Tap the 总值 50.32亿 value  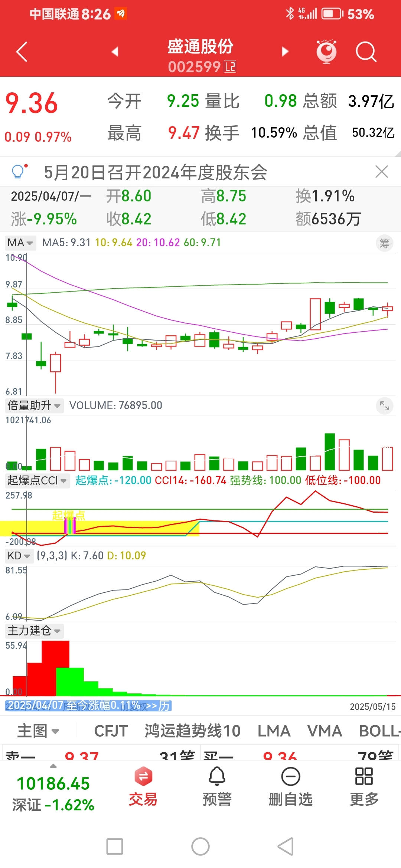(x=373, y=132)
